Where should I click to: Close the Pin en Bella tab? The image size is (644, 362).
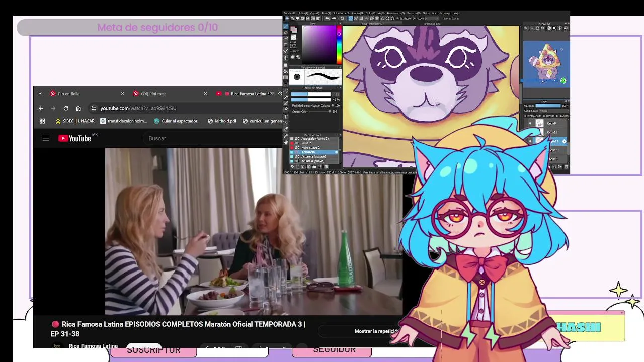pos(122,93)
